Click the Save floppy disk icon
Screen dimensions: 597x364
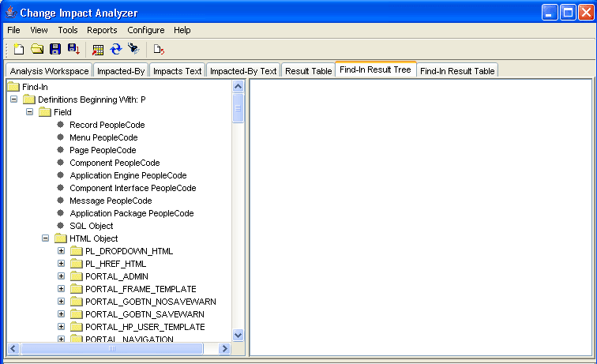click(x=55, y=49)
